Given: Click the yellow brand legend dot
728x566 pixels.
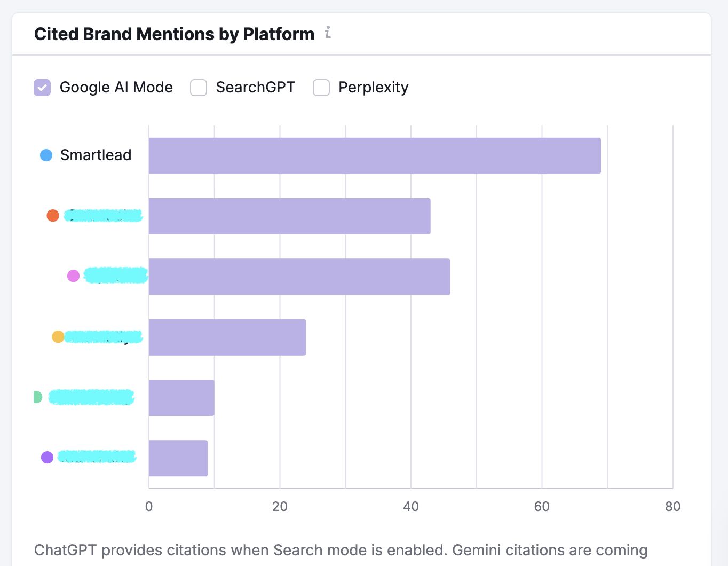Looking at the screenshot, I should click(58, 337).
